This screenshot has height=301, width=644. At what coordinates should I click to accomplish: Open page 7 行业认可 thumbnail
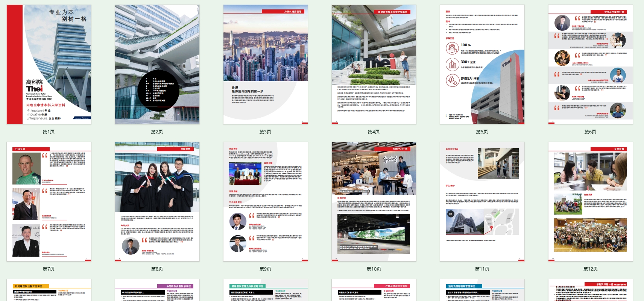point(49,201)
